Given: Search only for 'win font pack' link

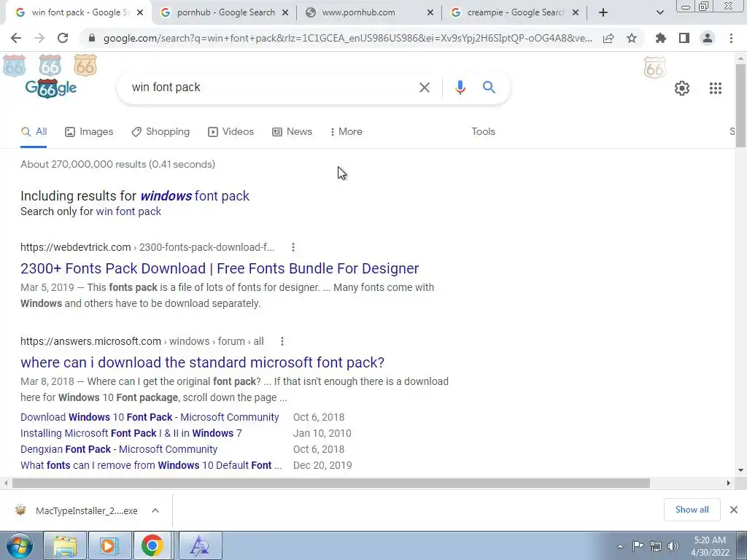Looking at the screenshot, I should tap(128, 211).
